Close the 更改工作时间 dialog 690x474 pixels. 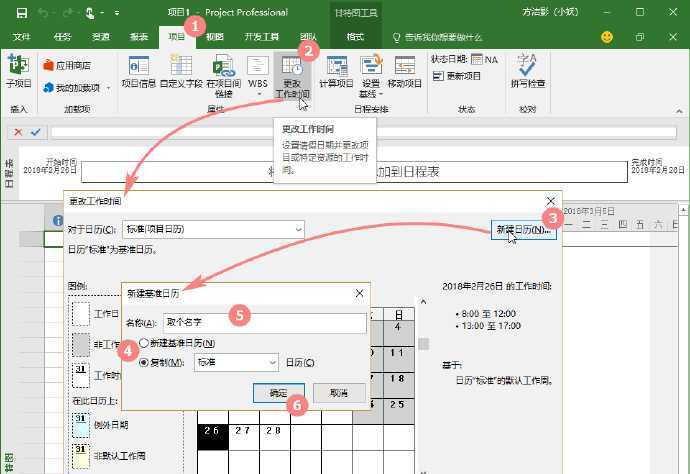click(x=551, y=201)
